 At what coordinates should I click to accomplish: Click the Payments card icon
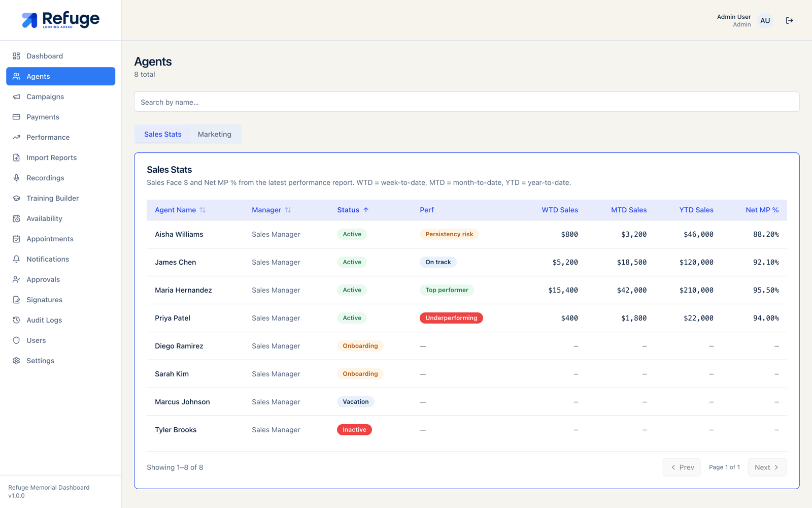pos(16,117)
